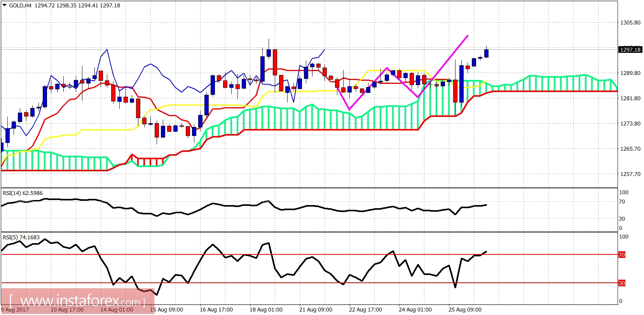The width and height of the screenshot is (644, 315).
Task: Click the 100 scale label in RSI(14) panel
Action: coord(624,192)
